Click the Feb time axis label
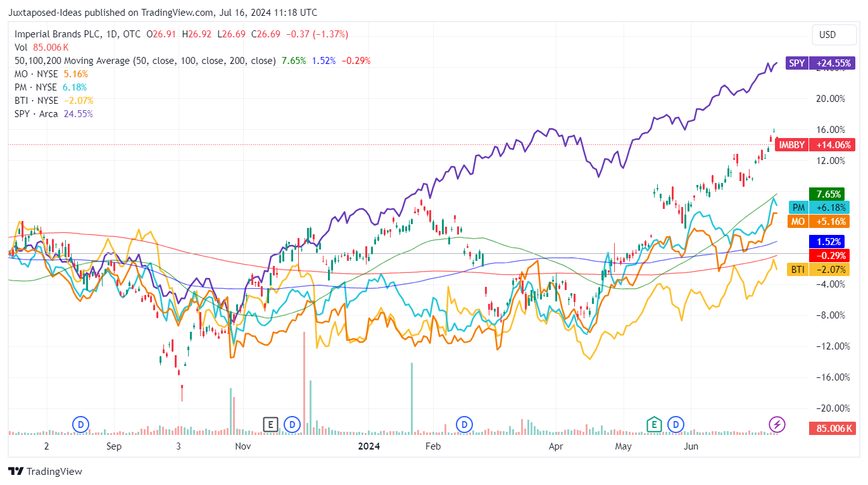The width and height of the screenshot is (868, 485). point(432,446)
